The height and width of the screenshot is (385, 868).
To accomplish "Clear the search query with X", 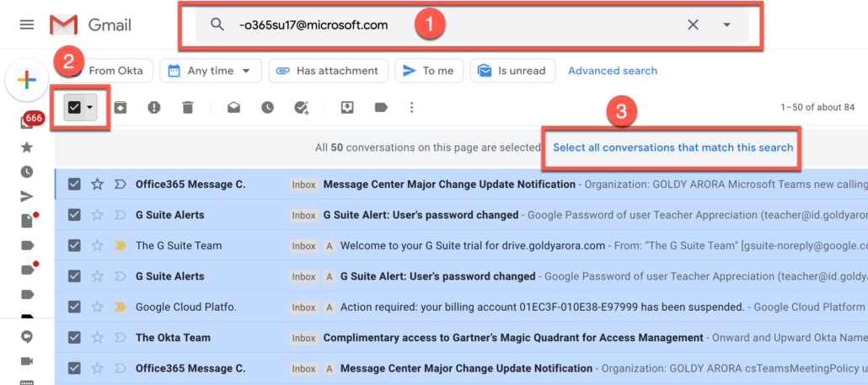I will pos(693,24).
